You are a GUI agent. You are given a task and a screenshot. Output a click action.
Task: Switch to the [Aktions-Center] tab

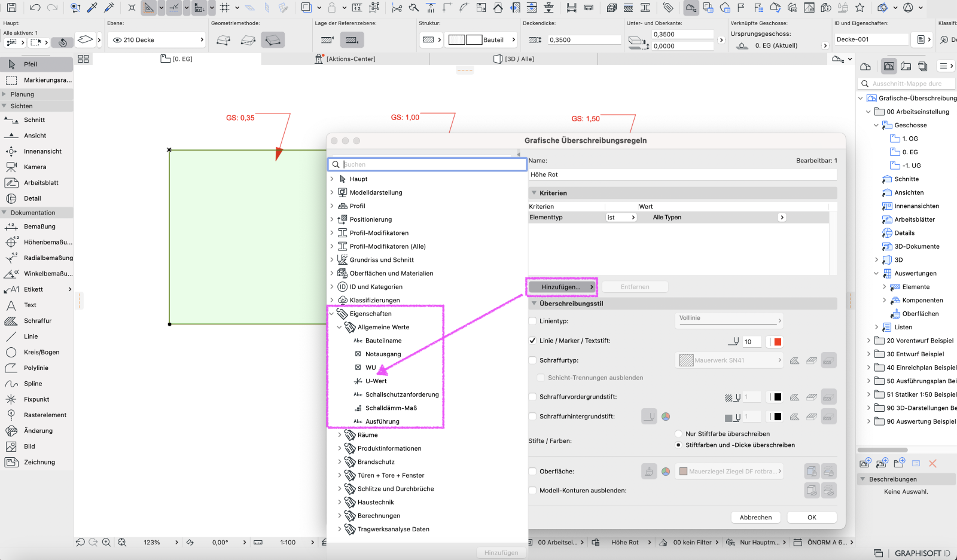click(x=345, y=59)
